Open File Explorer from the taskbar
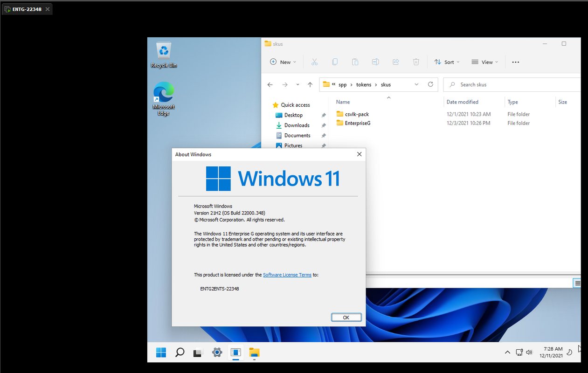The image size is (588, 373). 254,352
